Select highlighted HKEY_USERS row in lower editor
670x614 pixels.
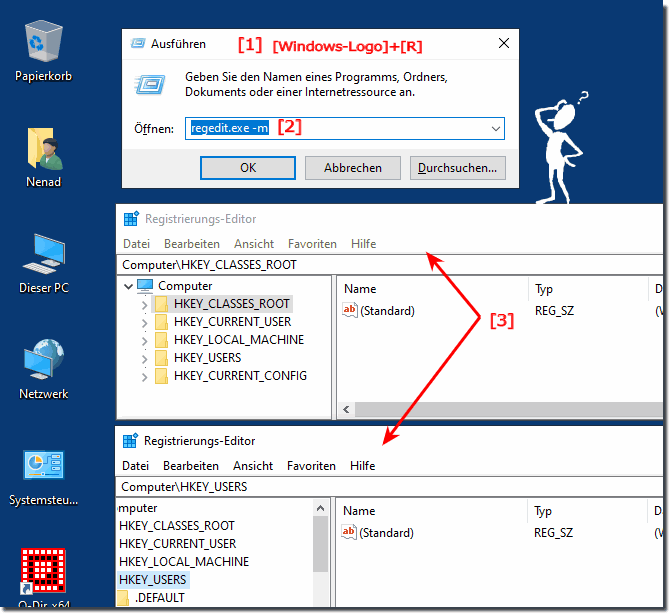[x=153, y=579]
